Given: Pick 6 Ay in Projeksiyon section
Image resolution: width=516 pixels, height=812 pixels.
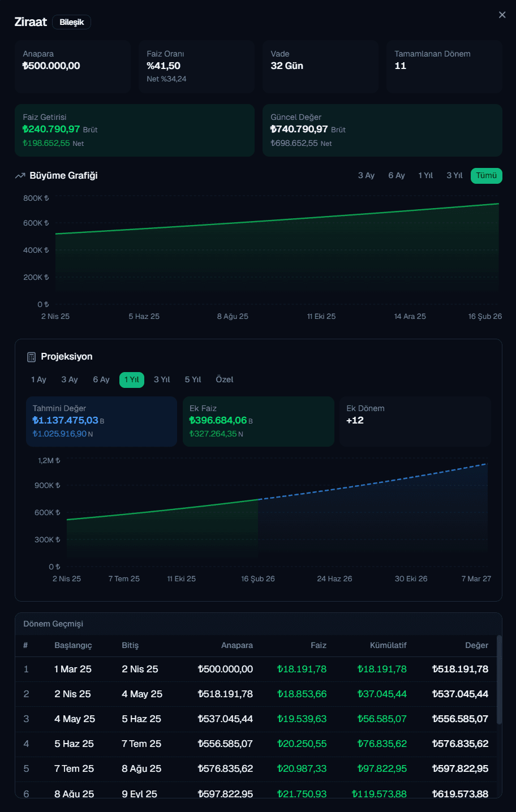Looking at the screenshot, I should point(101,380).
